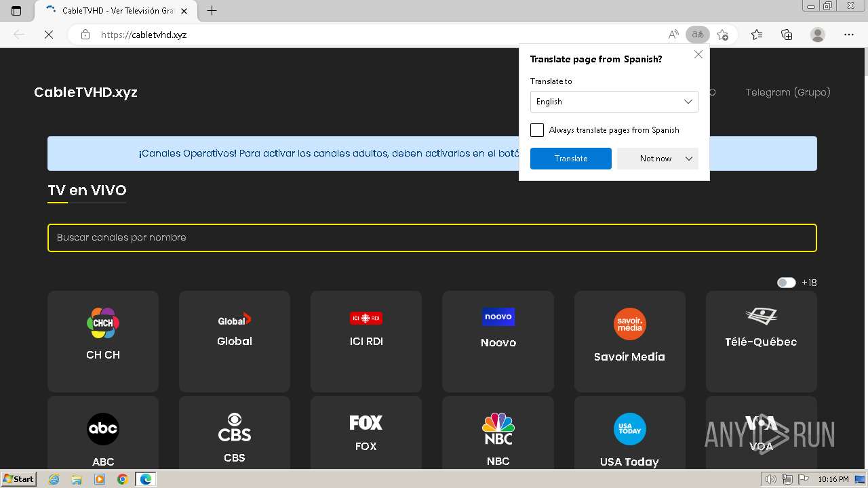Open the Global channel card
Image resolution: width=868 pixels, height=488 pixels.
click(235, 342)
